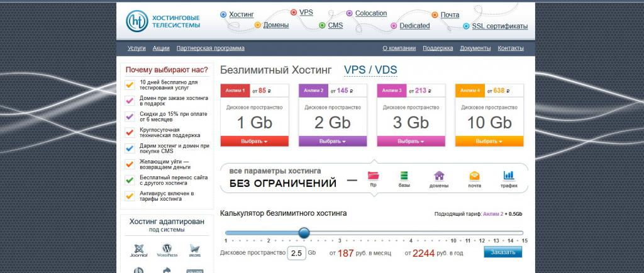
Task: Click the Анлим 2 purple tariff card label
Action: coord(313,91)
